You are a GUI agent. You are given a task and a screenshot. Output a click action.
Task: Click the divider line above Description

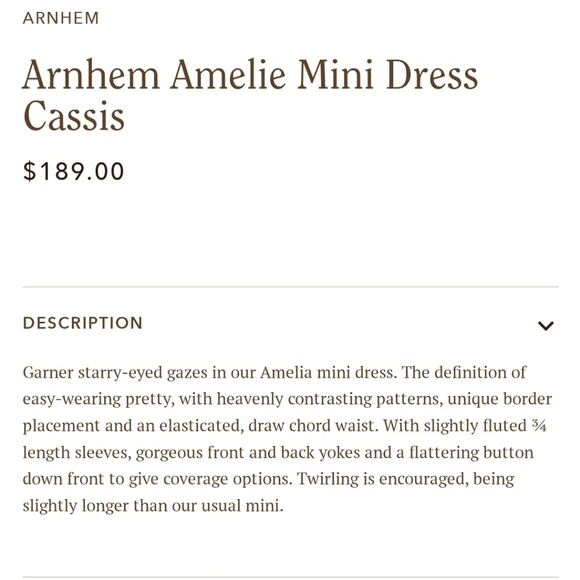(x=290, y=287)
